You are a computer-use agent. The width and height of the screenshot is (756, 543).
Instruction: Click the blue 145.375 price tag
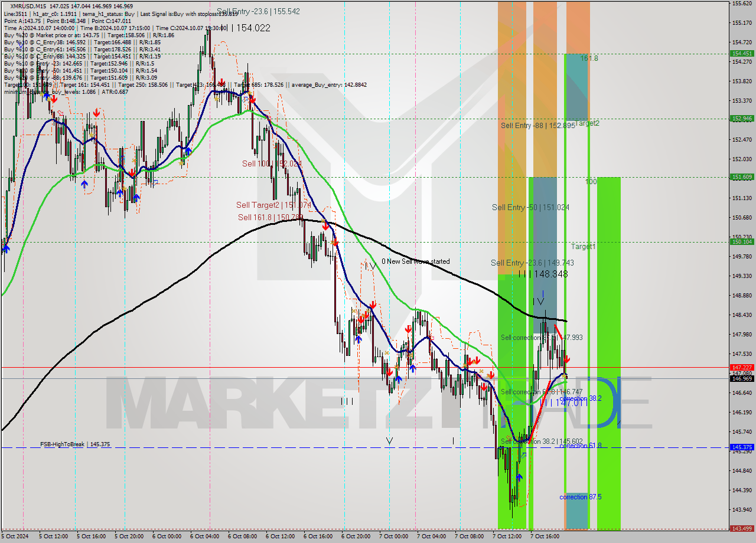(x=742, y=447)
